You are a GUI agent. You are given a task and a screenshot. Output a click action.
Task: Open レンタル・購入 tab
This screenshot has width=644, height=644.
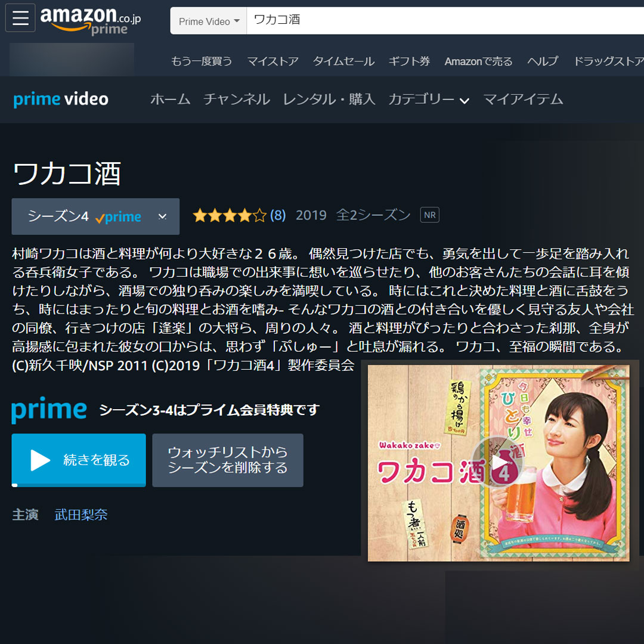[329, 100]
